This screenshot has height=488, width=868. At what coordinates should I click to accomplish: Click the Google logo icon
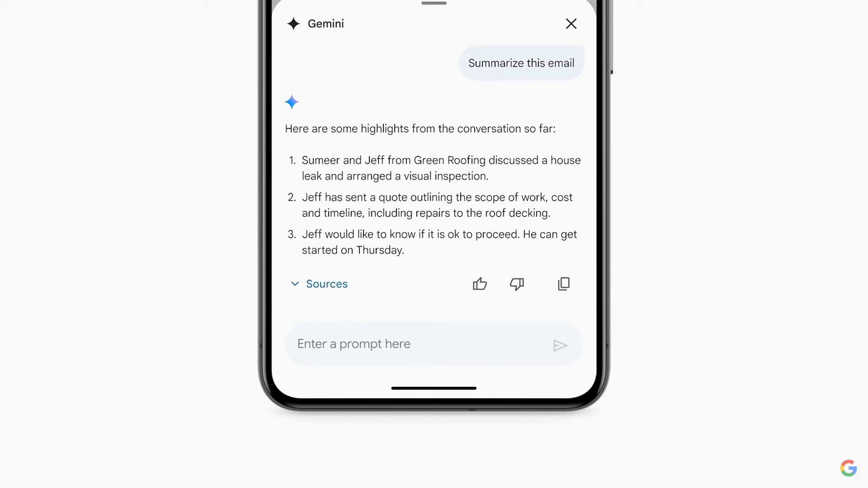coord(848,467)
